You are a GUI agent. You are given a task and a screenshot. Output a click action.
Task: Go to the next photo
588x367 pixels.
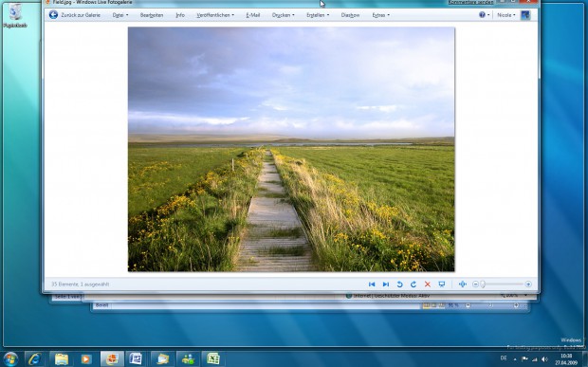[x=385, y=284]
